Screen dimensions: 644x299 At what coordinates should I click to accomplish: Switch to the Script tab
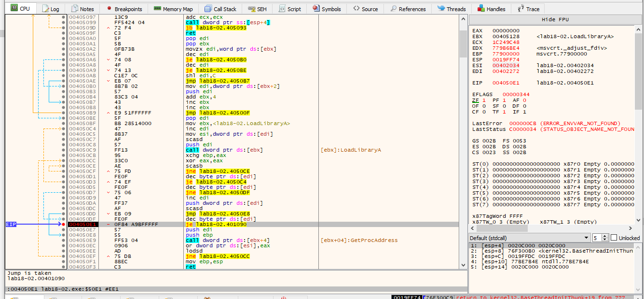tap(289, 9)
